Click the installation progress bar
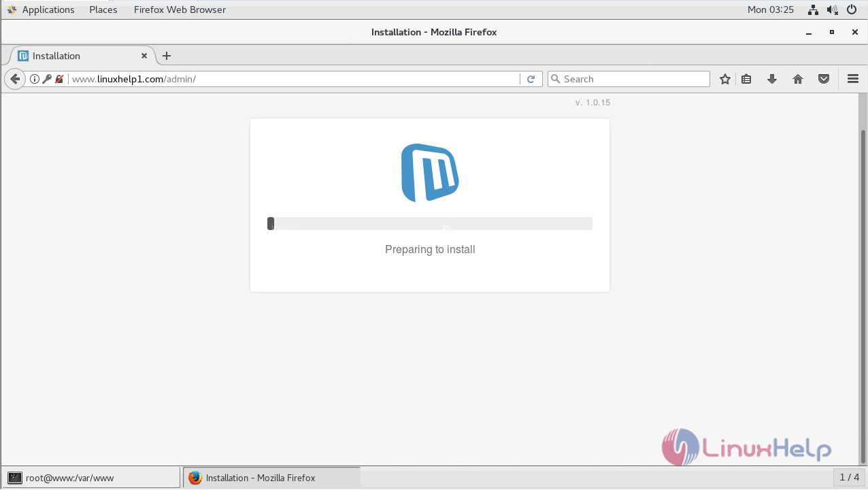This screenshot has height=490, width=868. 430,224
